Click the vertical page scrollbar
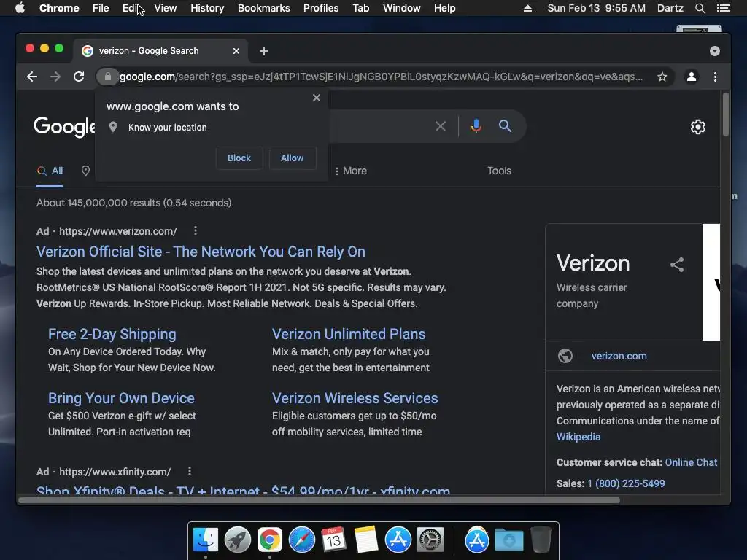This screenshot has width=747, height=560. point(726,114)
